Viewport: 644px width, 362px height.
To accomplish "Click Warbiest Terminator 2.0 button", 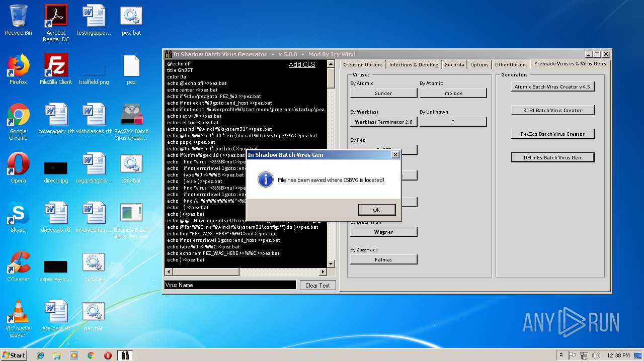I will [x=383, y=122].
